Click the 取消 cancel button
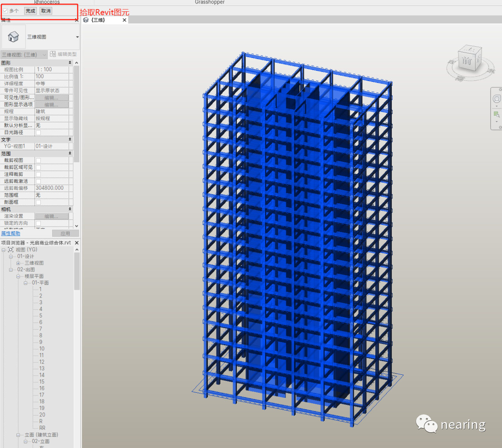 pos(46,11)
